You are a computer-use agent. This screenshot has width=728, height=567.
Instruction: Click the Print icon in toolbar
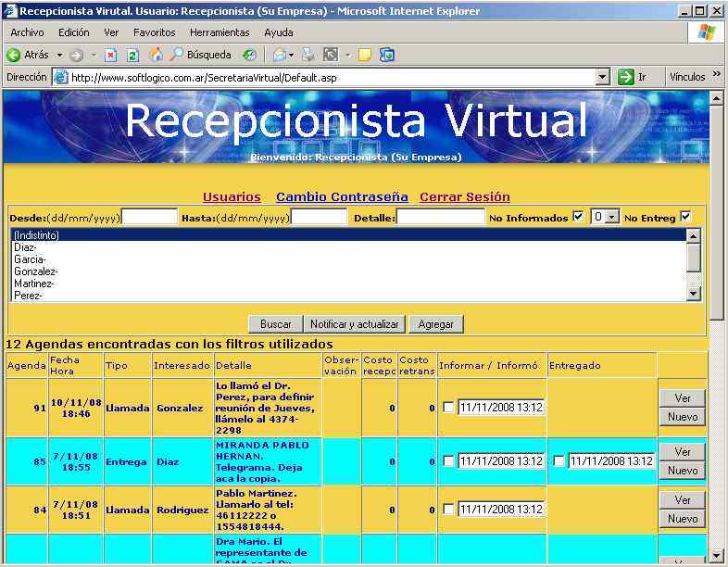tap(308, 55)
